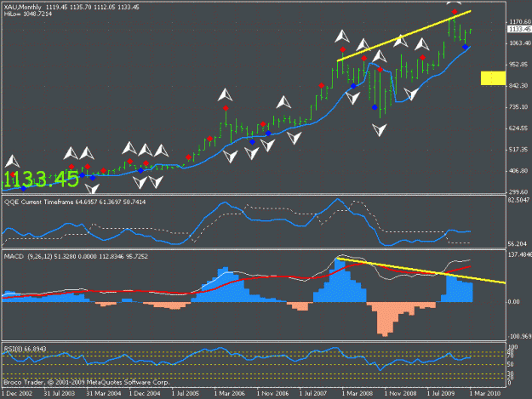The width and height of the screenshot is (532, 399).
Task: Click the 1 Jul 2009 date label
Action: tap(441, 394)
